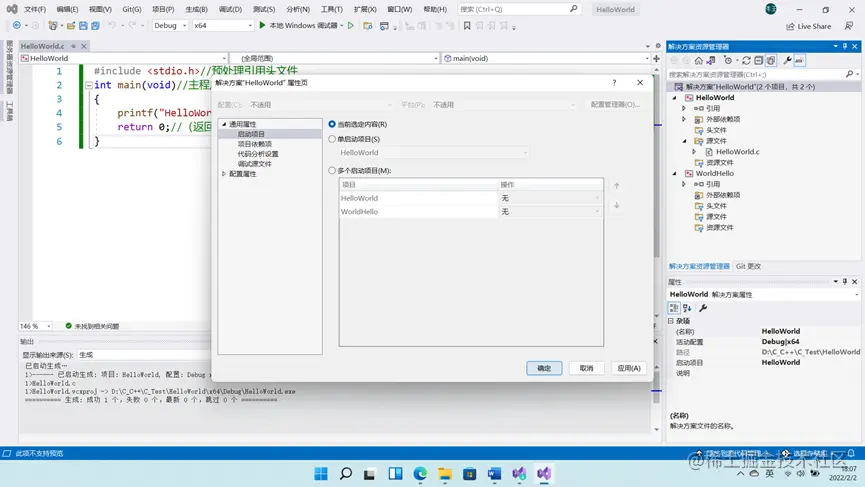Click the move up arrow beside project list
This screenshot has height=487, width=865.
[x=617, y=185]
